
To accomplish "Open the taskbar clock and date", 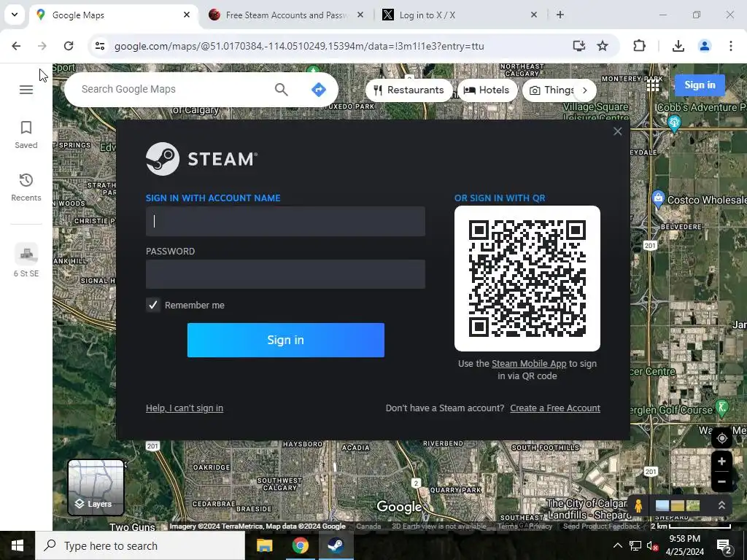I will pyautogui.click(x=684, y=545).
